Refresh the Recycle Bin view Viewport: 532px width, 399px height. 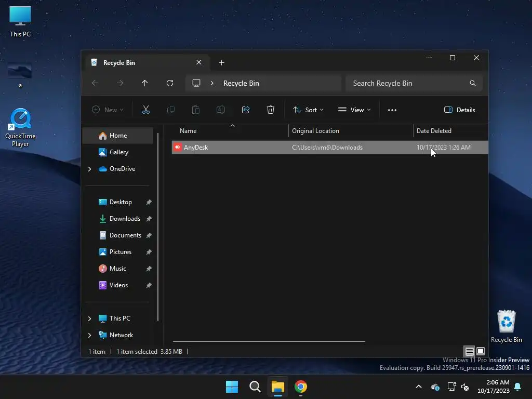[x=170, y=83]
